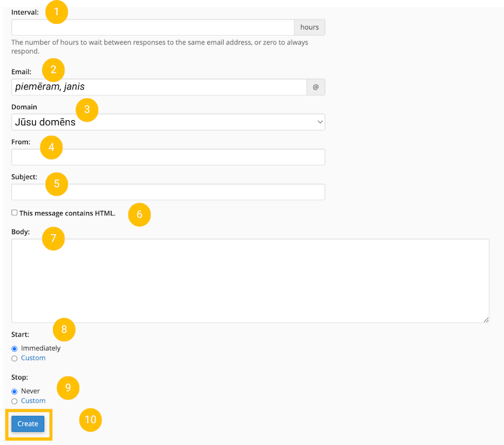This screenshot has height=445, width=504.
Task: Click the Subject text field
Action: pyautogui.click(x=168, y=192)
